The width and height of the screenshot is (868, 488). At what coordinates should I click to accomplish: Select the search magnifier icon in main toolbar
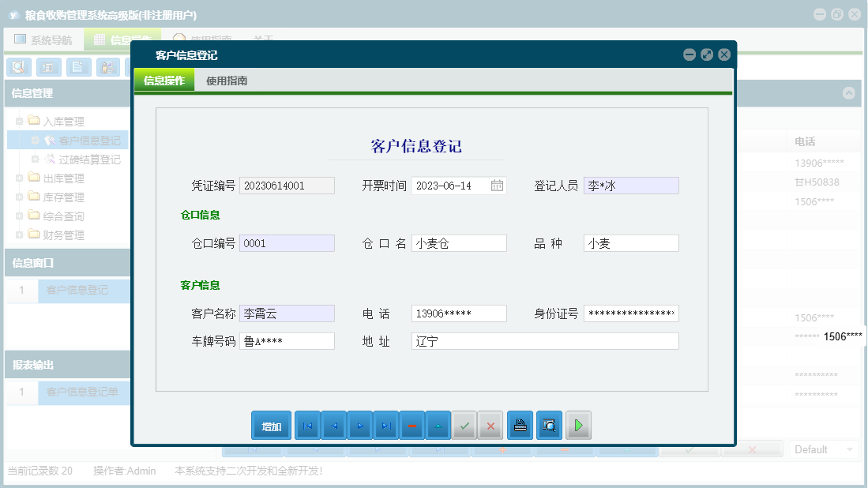(x=18, y=67)
